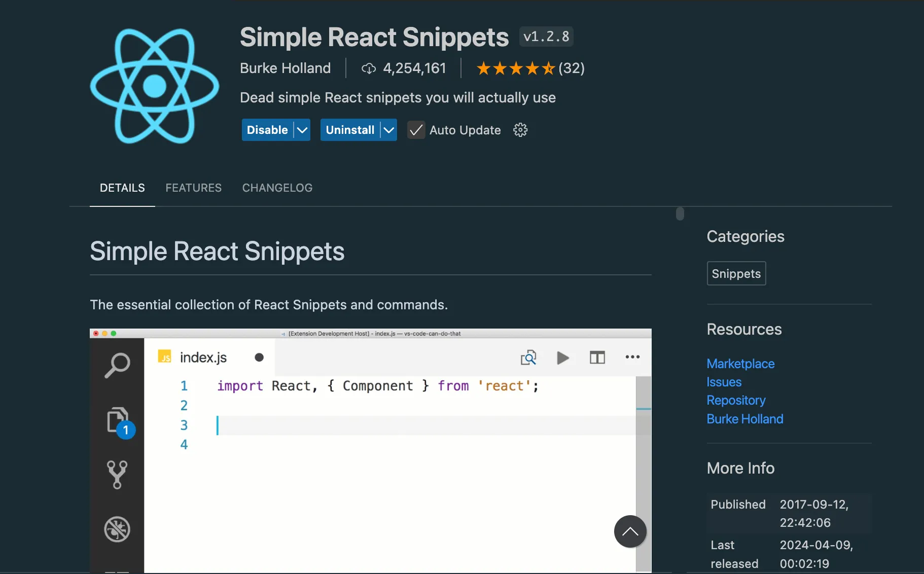
Task: Click the 'react' string in the import line
Action: pyautogui.click(x=505, y=386)
